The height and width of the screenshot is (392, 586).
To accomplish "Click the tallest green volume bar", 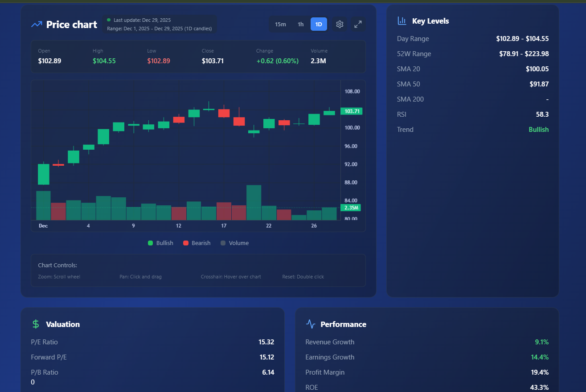I will click(254, 202).
